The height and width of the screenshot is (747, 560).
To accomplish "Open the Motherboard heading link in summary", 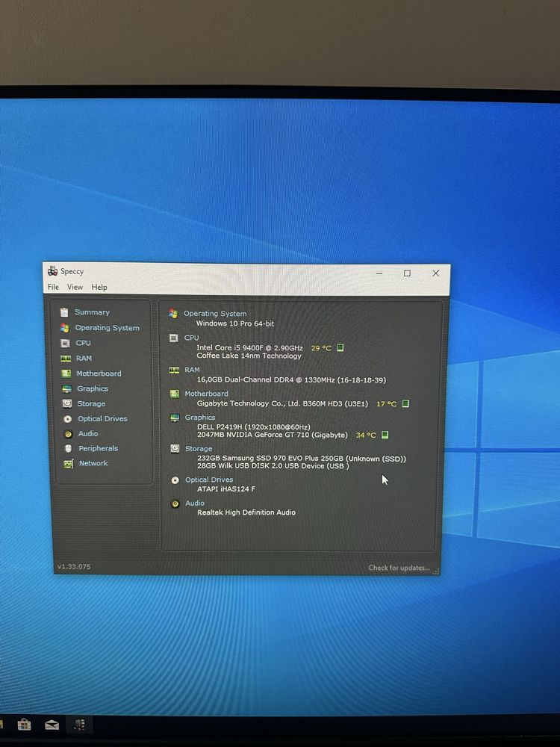I will 206,394.
